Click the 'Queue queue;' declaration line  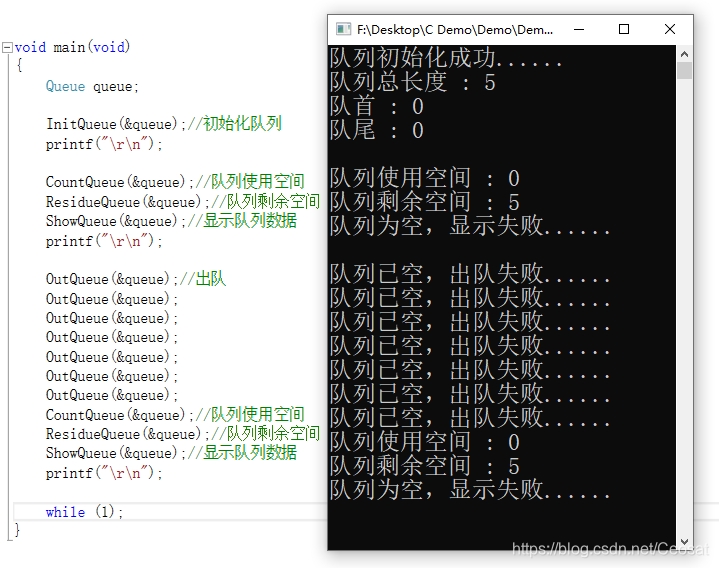[x=92, y=86]
